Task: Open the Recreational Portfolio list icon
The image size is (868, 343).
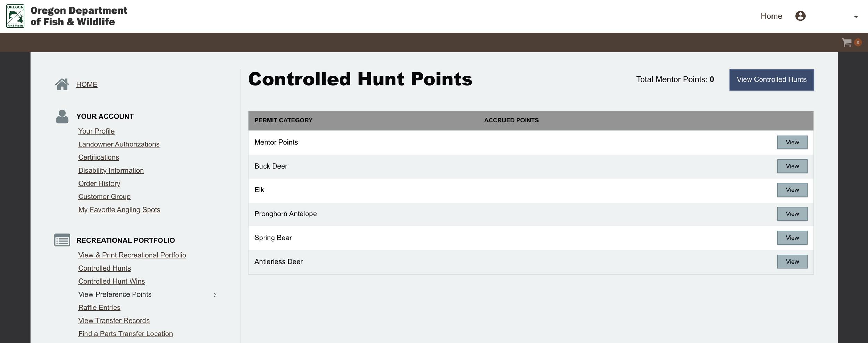Action: 62,240
